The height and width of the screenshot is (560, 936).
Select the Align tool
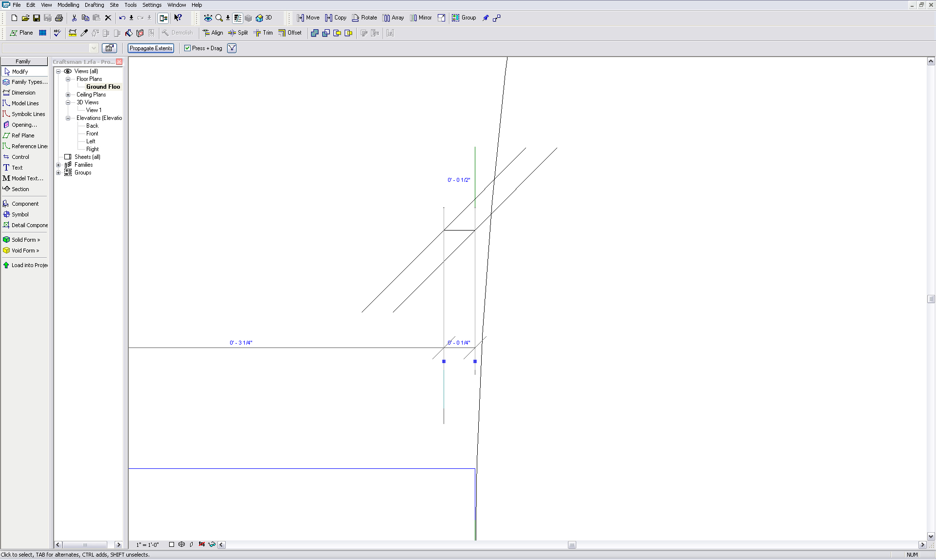(213, 33)
